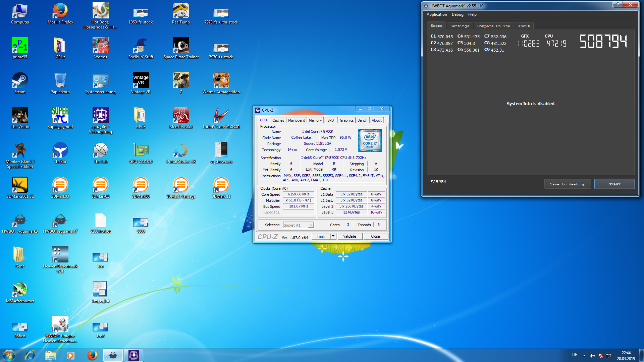Image resolution: width=644 pixels, height=362 pixels.
Task: Open the Vintage VR desktop icon
Action: [141, 83]
